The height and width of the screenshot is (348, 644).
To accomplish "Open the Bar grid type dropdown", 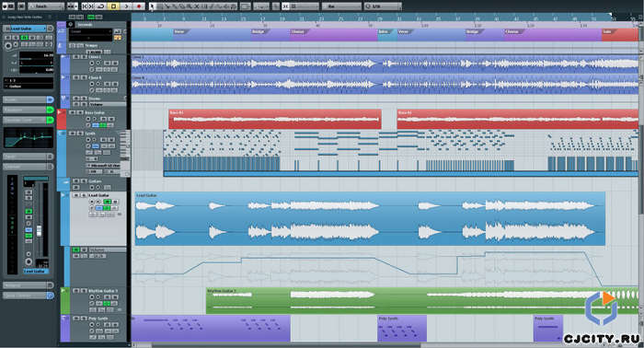I will click(x=340, y=6).
